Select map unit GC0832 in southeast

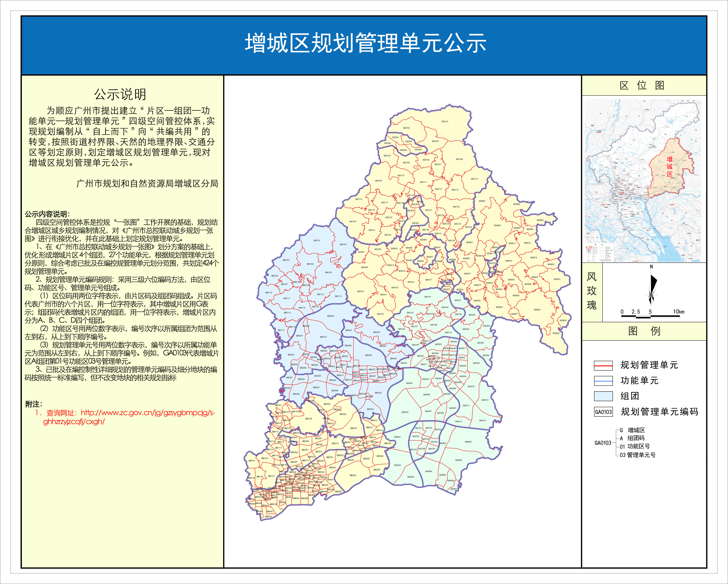(x=537, y=310)
